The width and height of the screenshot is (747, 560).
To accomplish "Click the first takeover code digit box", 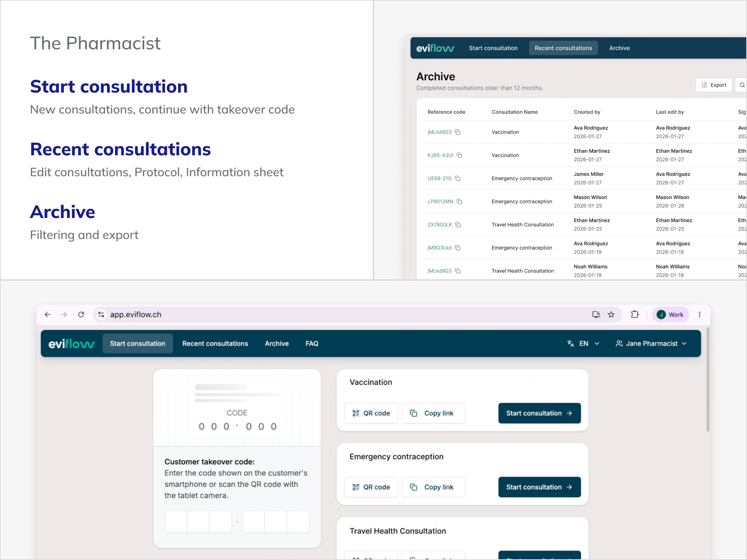I will pos(176,522).
